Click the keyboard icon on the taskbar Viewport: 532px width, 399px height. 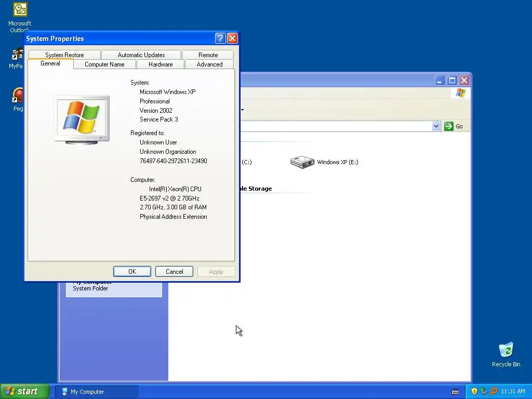(455, 392)
